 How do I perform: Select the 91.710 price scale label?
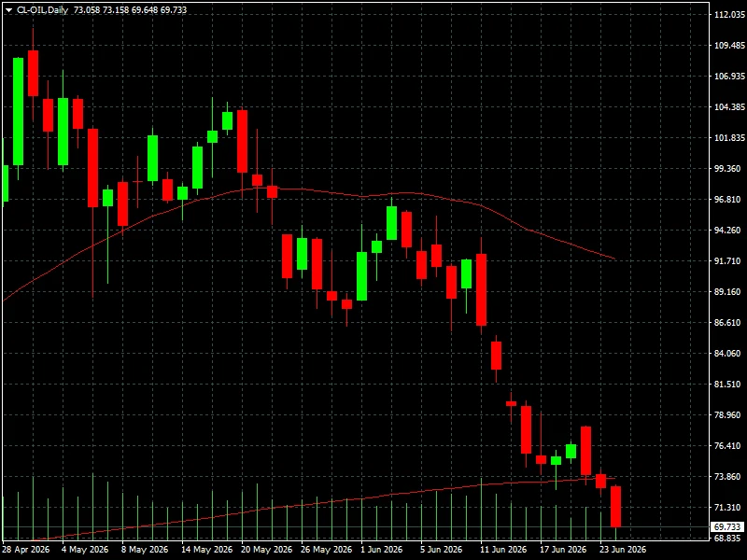(x=729, y=261)
